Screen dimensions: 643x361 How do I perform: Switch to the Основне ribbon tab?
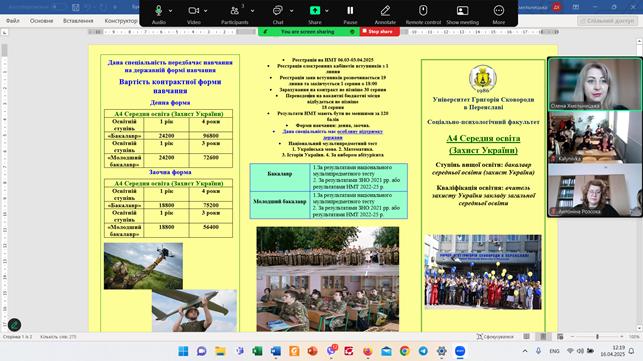tap(41, 21)
